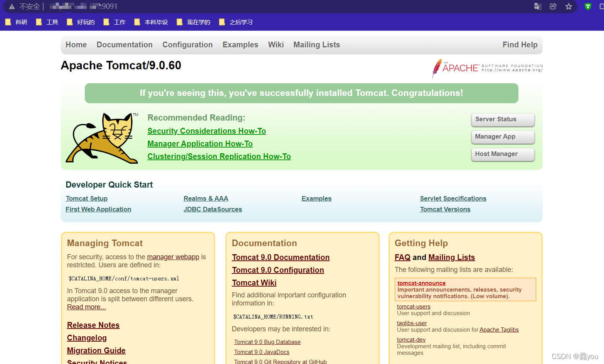Open JDBC DataSources link

(213, 209)
